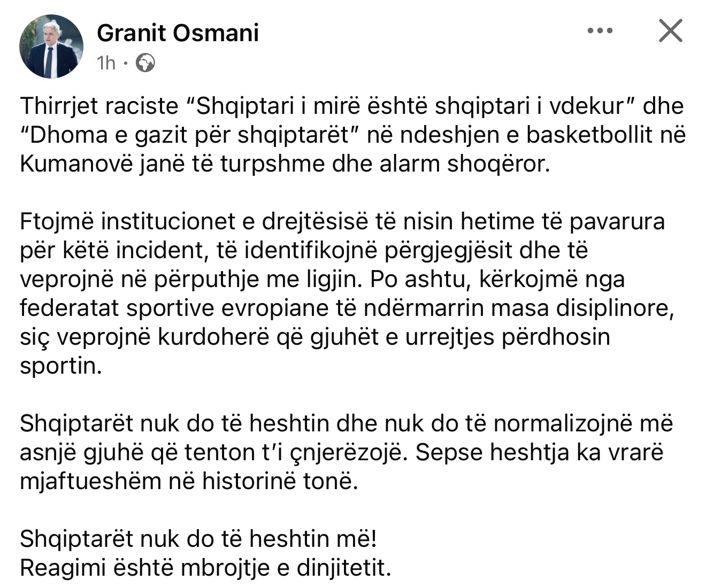Click the closing line "Reagimi është mbrojtje e dinjitetit."

tap(205, 568)
